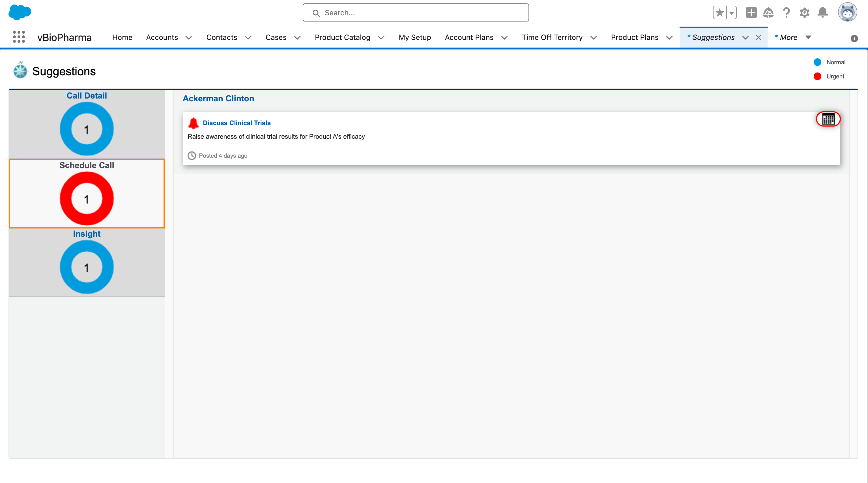
Task: Open the My Setup tab
Action: tap(414, 37)
